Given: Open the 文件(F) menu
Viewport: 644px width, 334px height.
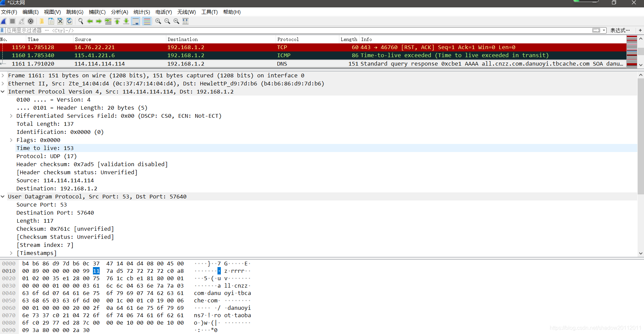Looking at the screenshot, I should pos(9,12).
